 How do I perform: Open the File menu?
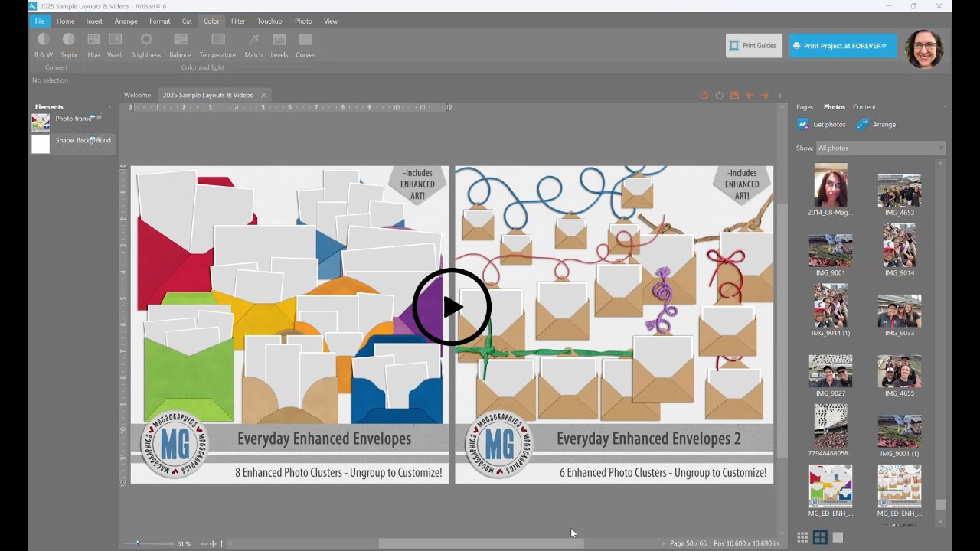pos(40,21)
